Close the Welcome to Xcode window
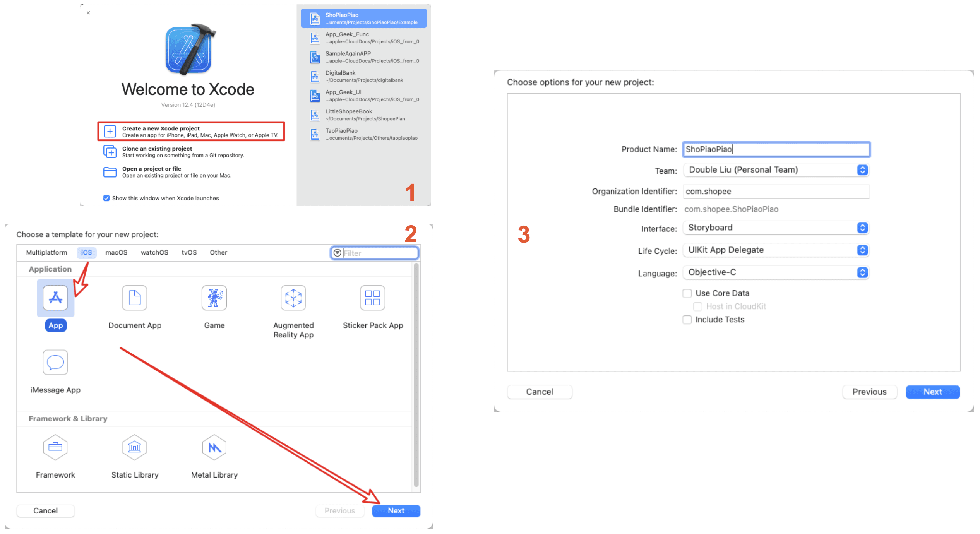980x534 pixels. coord(88,13)
